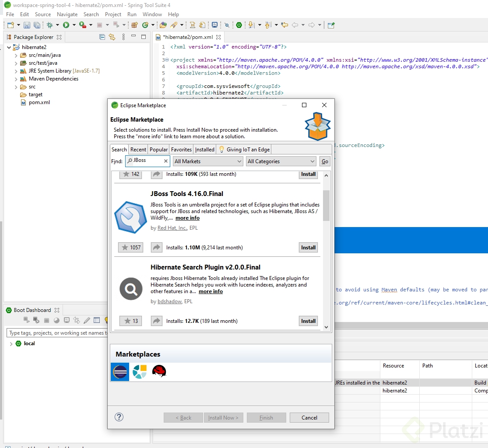
Task: Select the Eclipse Marketplace catalog icon
Action: tap(120, 371)
